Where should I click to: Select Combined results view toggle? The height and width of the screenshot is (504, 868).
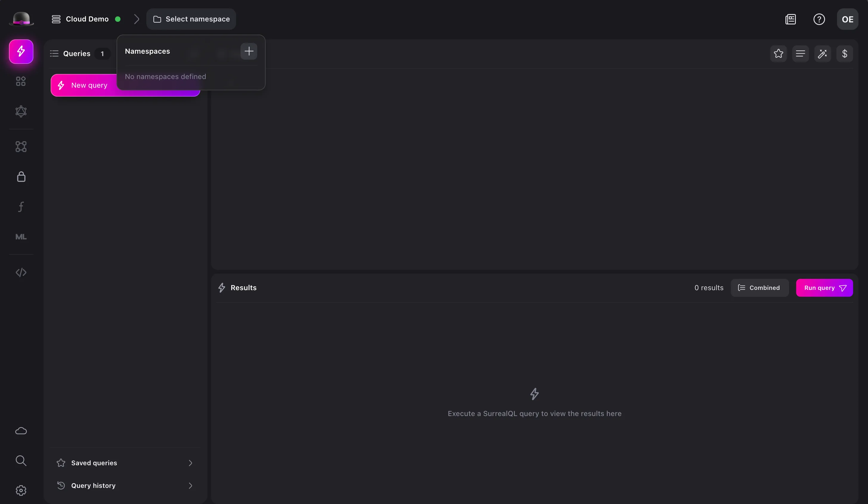[759, 287]
